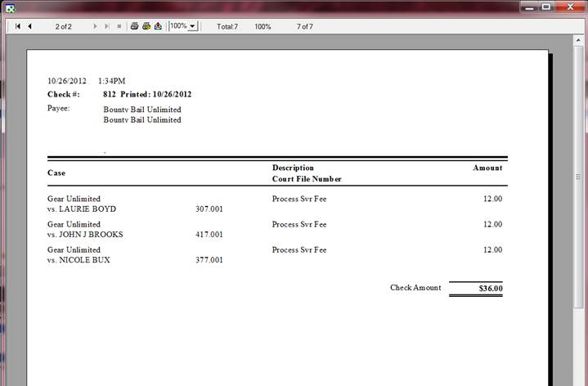The height and width of the screenshot is (386, 588).
Task: Click the 'Amount' column header
Action: tap(487, 168)
